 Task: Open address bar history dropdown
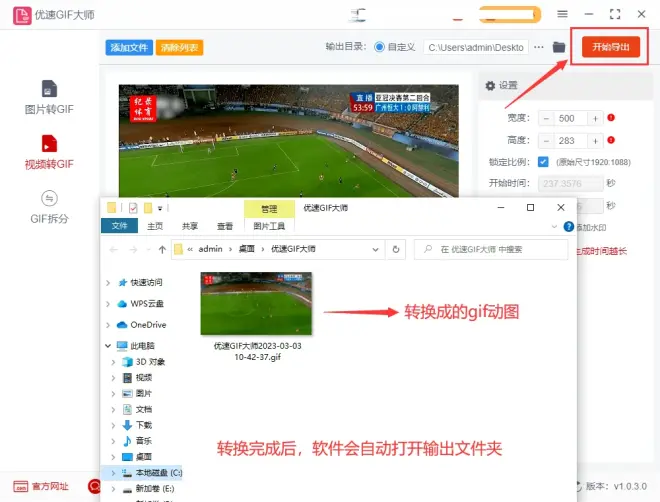(x=375, y=250)
